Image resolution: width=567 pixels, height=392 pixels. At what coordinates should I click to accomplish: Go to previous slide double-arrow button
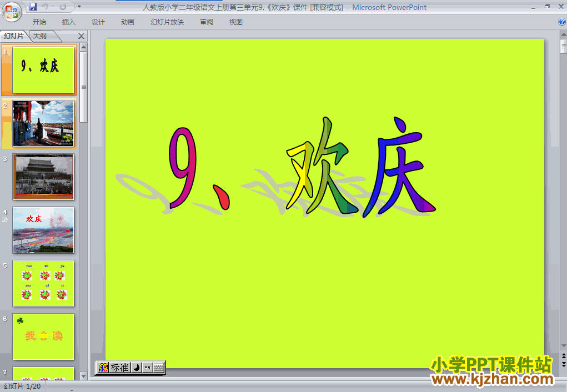(563, 356)
